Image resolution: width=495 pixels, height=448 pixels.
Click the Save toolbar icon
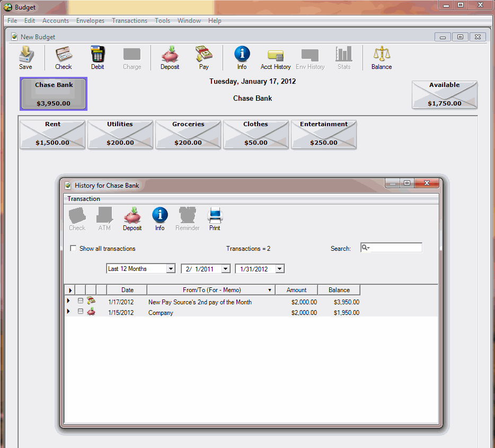tap(25, 57)
